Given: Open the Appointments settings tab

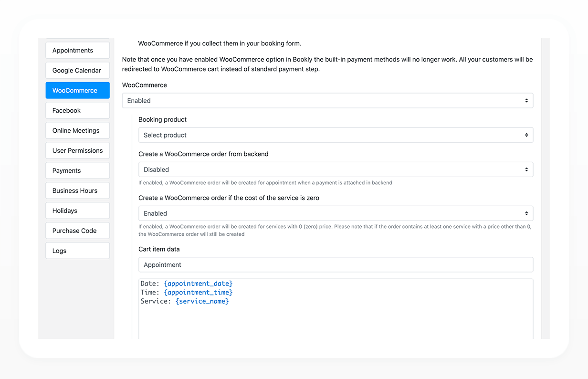Looking at the screenshot, I should pyautogui.click(x=77, y=50).
